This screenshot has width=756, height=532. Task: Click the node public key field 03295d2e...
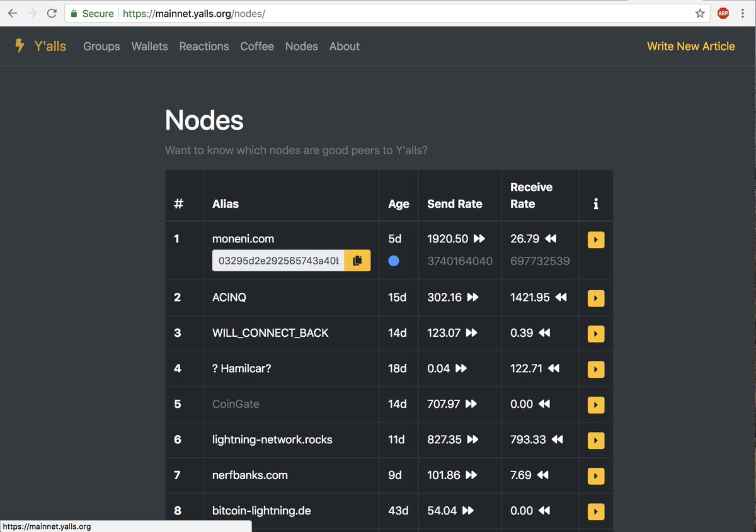[278, 261]
